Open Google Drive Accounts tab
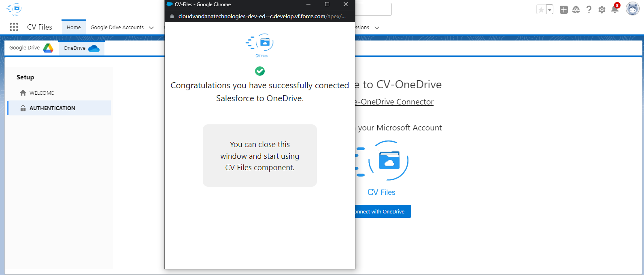644x275 pixels. [117, 27]
